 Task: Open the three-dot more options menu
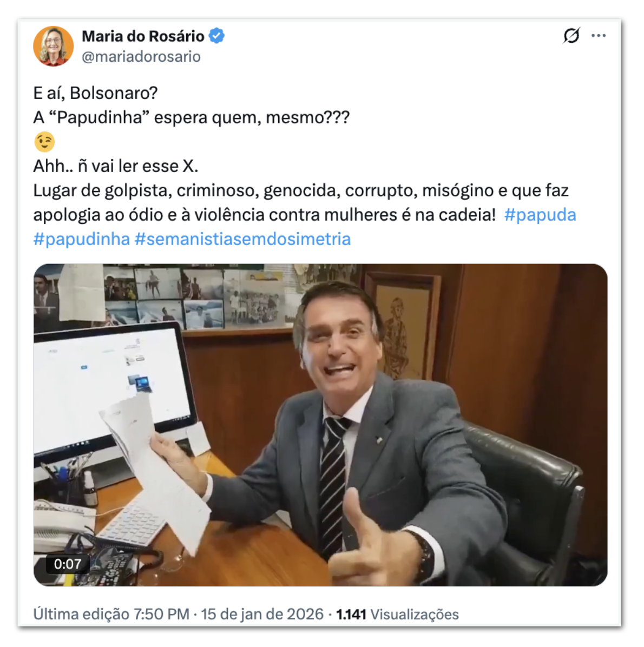pos(599,36)
